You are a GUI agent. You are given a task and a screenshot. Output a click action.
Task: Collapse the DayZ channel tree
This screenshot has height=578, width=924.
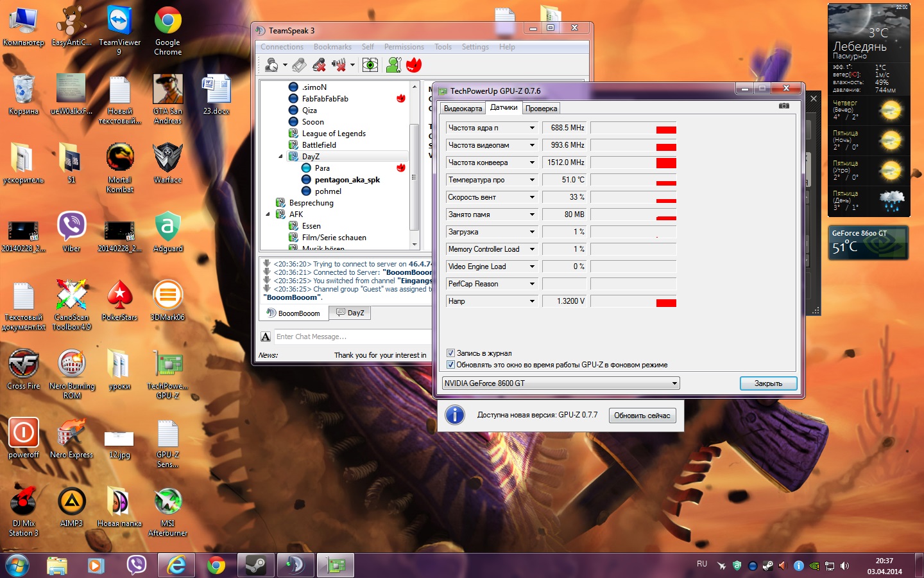point(280,157)
